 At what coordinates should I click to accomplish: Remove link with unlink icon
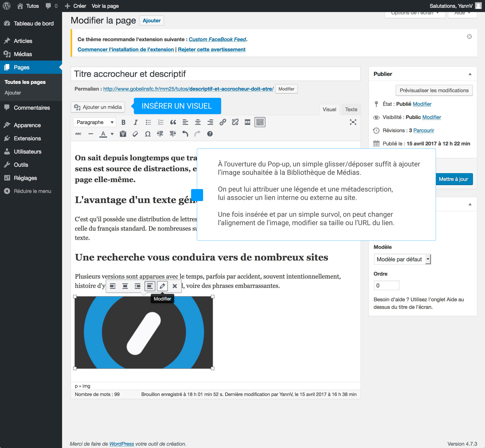(235, 122)
